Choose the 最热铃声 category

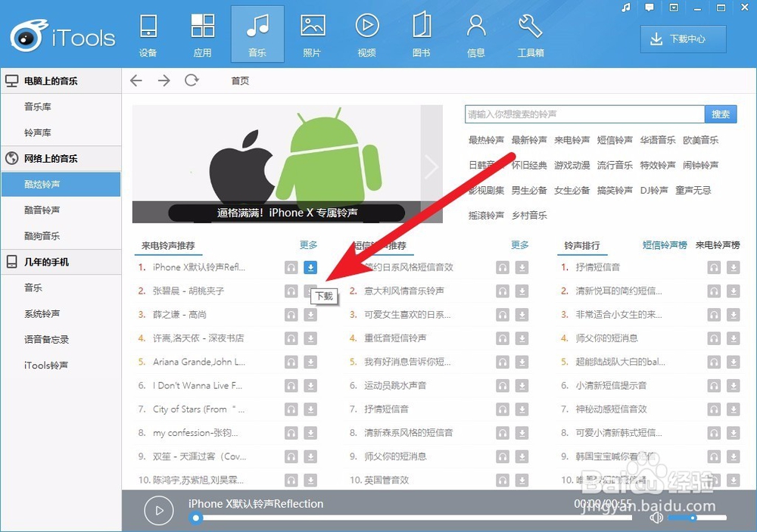pyautogui.click(x=486, y=140)
